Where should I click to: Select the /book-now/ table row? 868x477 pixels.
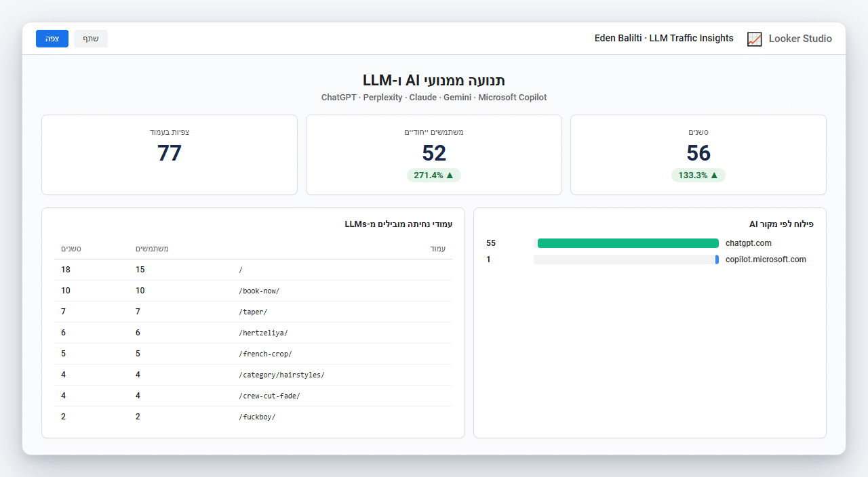[x=254, y=291]
